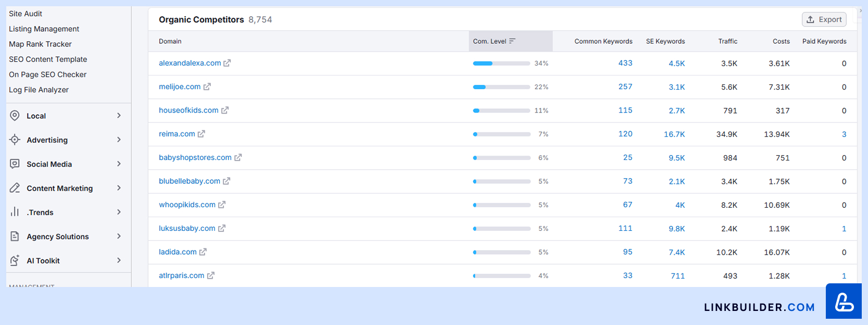Open the luksusbaby.com domain link
868x325 pixels.
tap(187, 228)
